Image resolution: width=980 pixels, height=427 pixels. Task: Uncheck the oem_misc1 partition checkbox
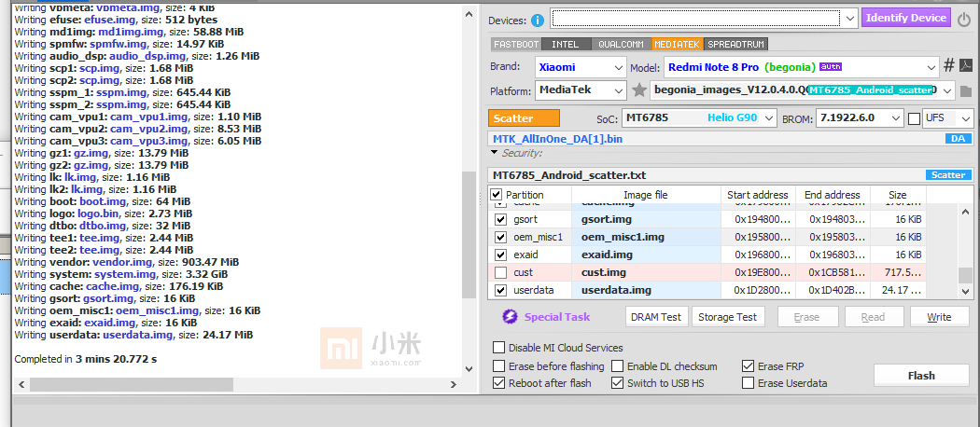pos(500,237)
